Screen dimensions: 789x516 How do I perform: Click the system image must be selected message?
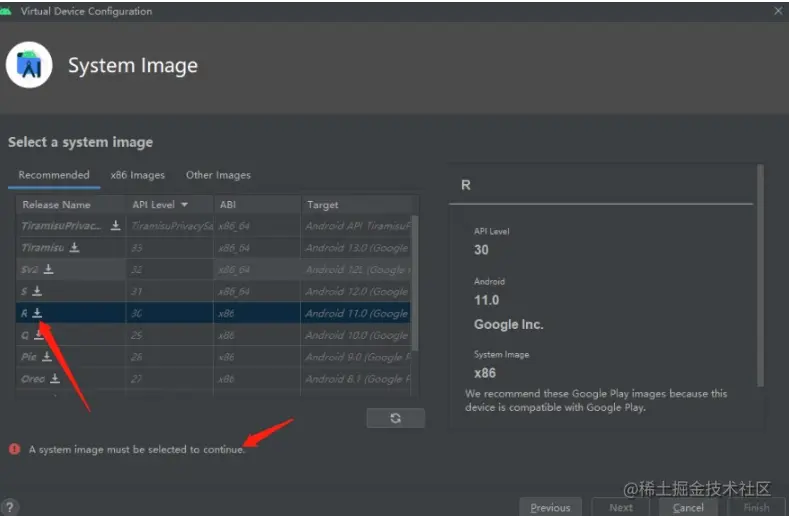(137, 449)
